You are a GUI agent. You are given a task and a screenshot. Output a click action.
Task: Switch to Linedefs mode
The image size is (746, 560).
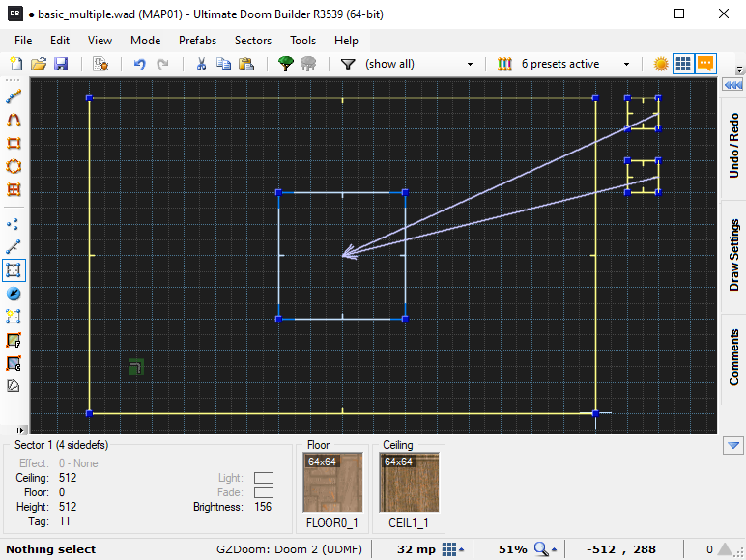coord(14,247)
